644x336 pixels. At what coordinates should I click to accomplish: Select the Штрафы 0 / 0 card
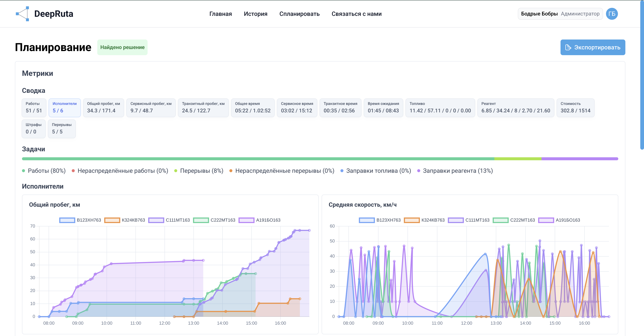click(34, 129)
